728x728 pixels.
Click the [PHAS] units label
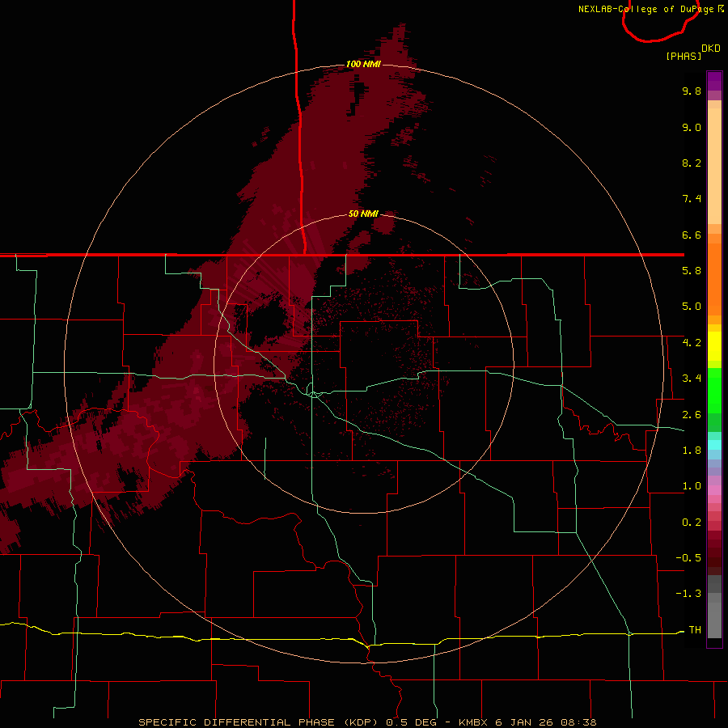click(x=684, y=56)
